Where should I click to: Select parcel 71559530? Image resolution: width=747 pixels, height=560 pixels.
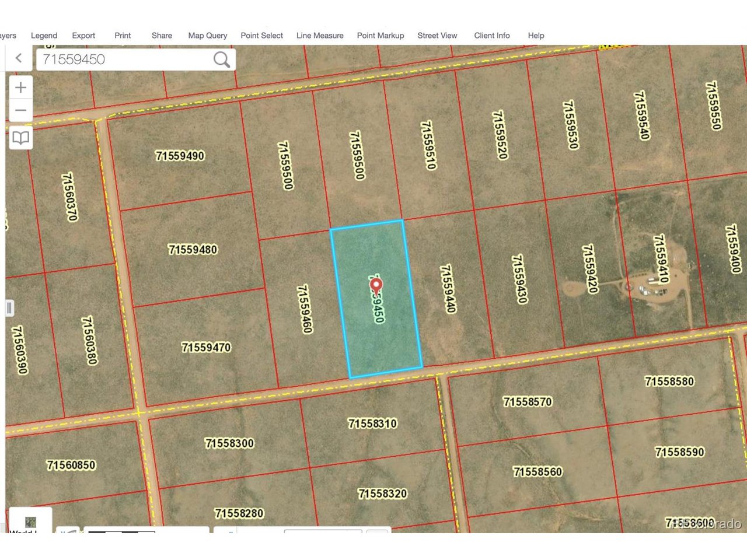pos(570,125)
